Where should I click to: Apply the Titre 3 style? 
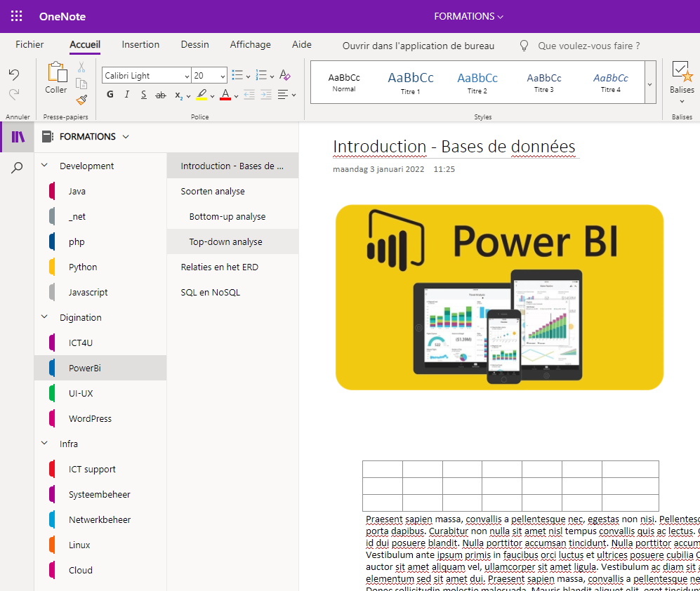click(544, 83)
